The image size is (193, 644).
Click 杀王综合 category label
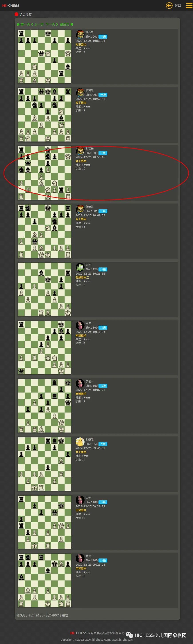(x=81, y=452)
